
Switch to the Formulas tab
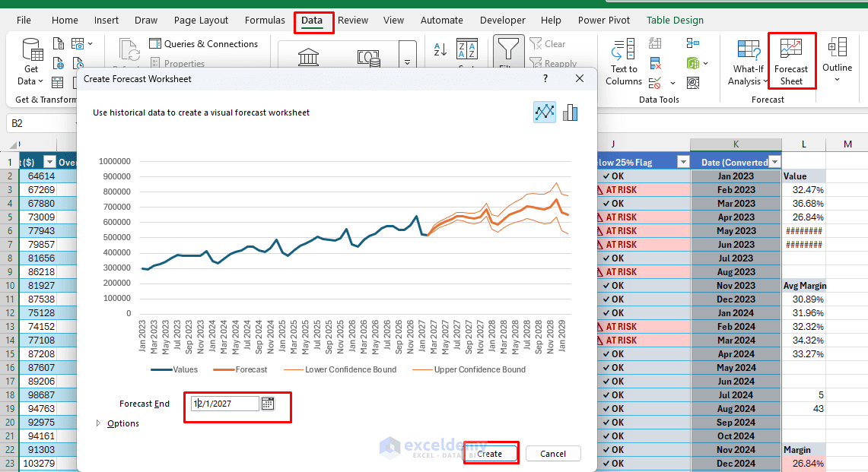click(265, 20)
